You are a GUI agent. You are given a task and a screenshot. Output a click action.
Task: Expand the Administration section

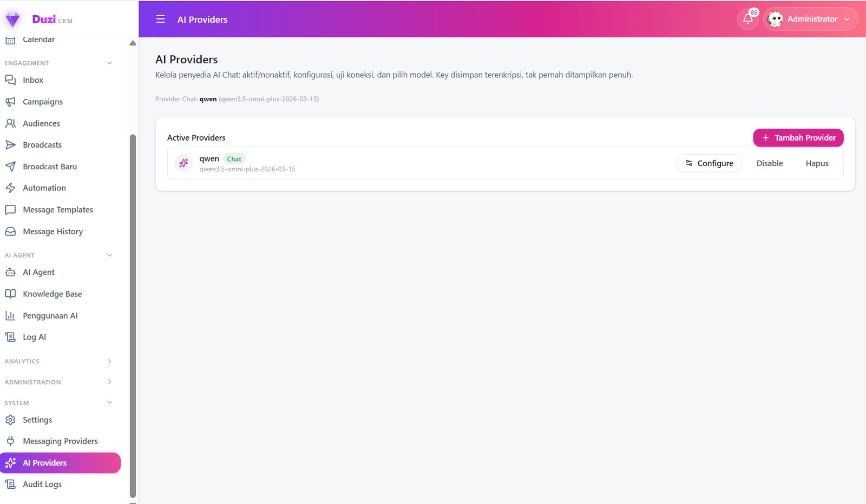tap(58, 382)
